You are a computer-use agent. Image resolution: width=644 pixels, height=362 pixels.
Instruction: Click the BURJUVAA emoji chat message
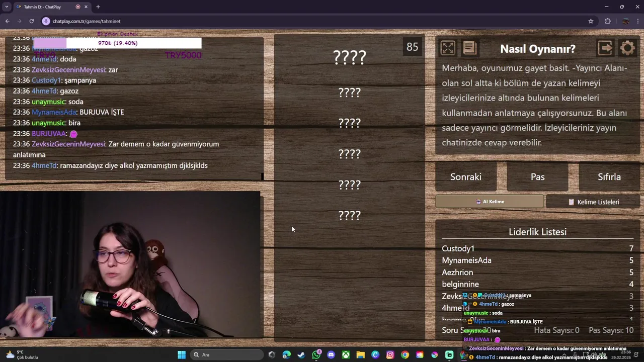click(x=45, y=134)
